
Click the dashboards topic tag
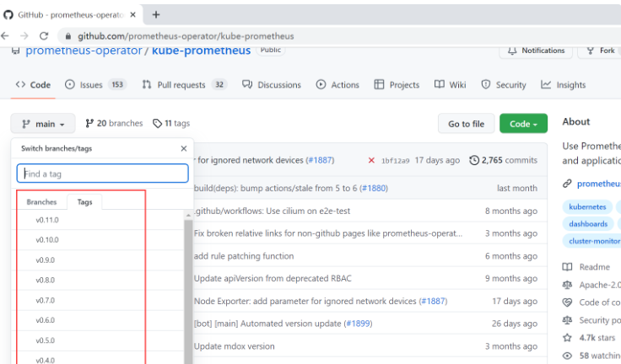click(x=588, y=224)
